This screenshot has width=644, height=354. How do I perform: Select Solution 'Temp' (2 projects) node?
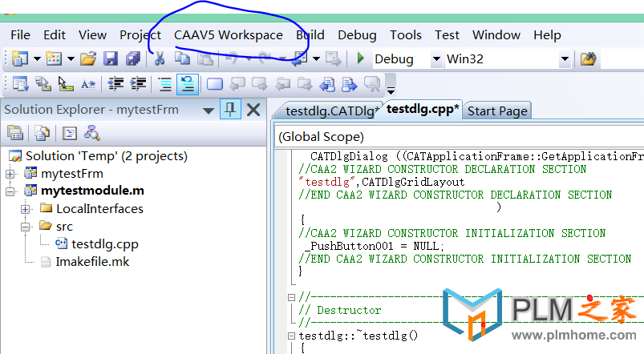[107, 156]
